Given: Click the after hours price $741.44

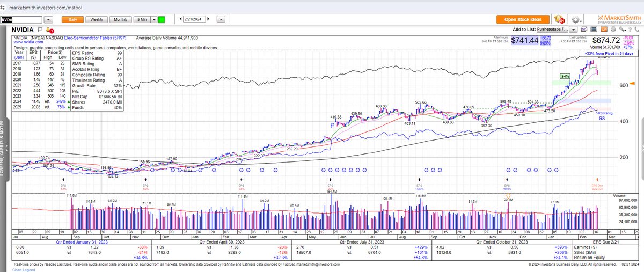Looking at the screenshot, I should pyautogui.click(x=526, y=40).
